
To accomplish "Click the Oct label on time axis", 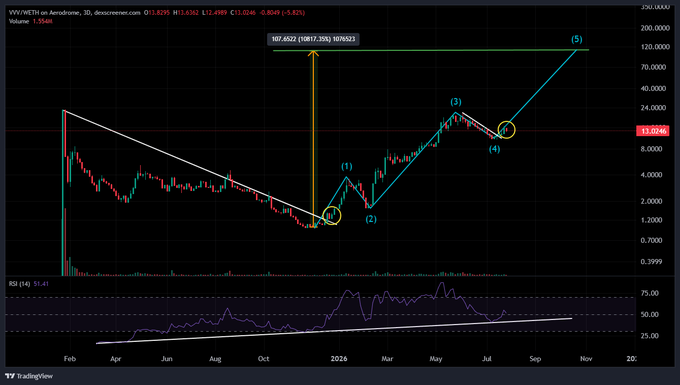I will click(x=264, y=359).
